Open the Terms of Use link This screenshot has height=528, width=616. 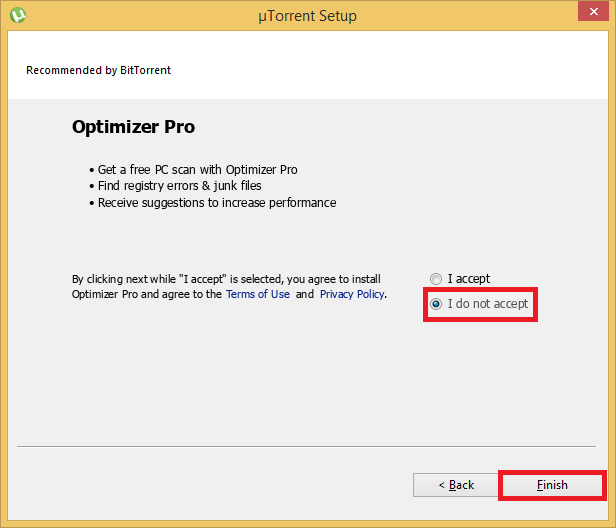(258, 294)
